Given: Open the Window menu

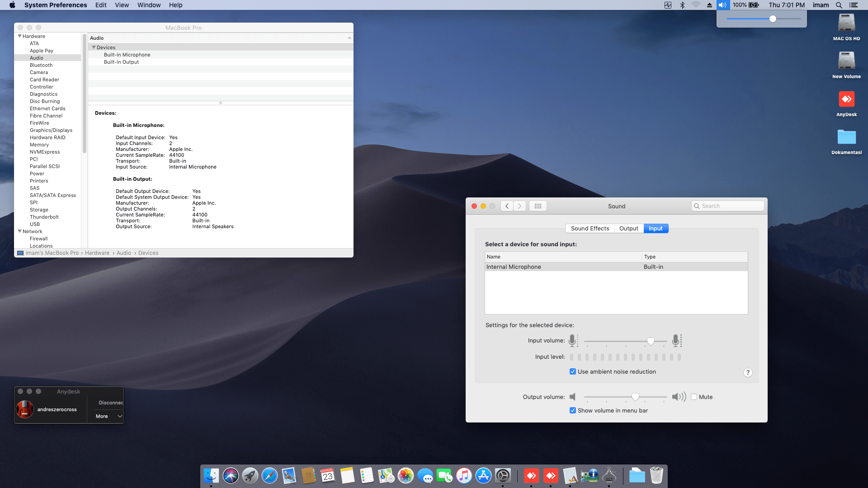Looking at the screenshot, I should pos(149,5).
